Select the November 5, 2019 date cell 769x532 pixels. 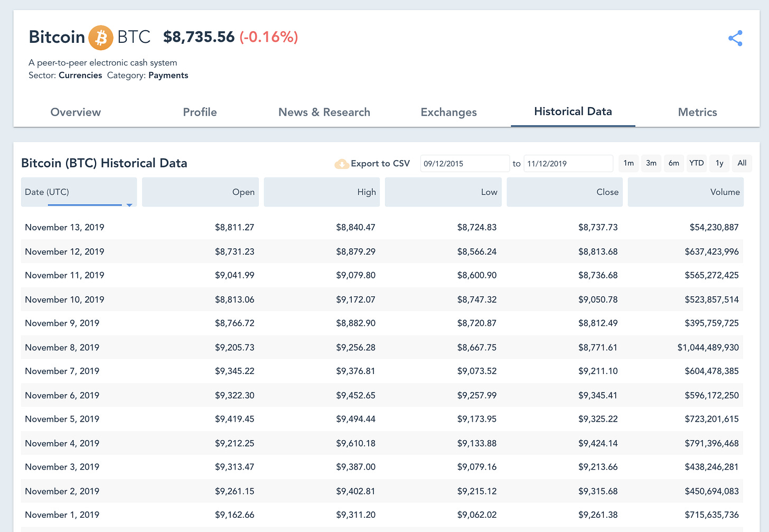62,419
